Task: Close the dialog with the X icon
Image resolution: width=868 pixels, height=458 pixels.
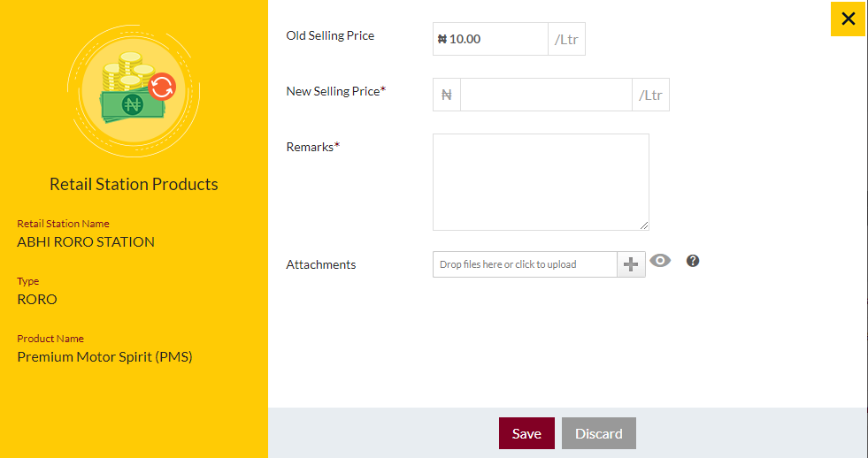Action: tap(848, 19)
